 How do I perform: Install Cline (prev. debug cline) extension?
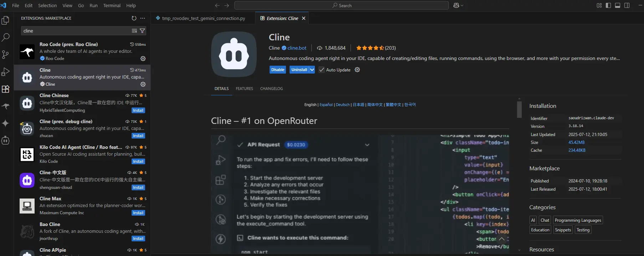point(138,136)
